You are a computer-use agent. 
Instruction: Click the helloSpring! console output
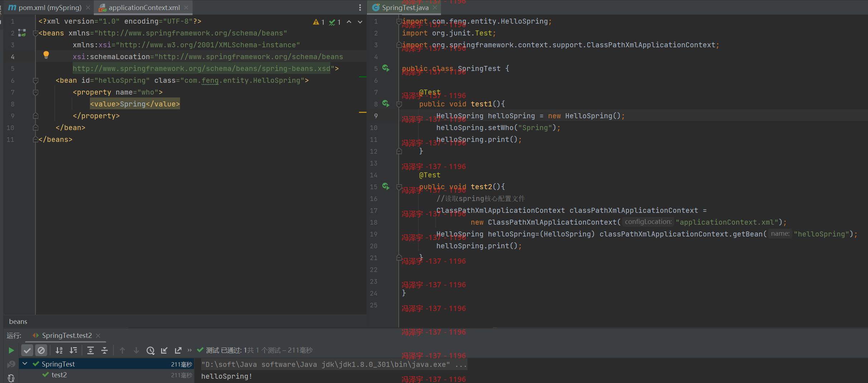click(227, 376)
